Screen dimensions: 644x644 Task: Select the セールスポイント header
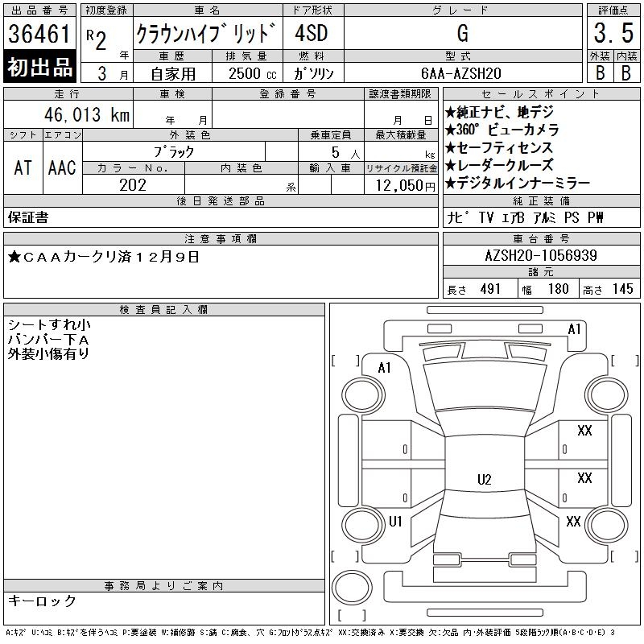pyautogui.click(x=541, y=94)
